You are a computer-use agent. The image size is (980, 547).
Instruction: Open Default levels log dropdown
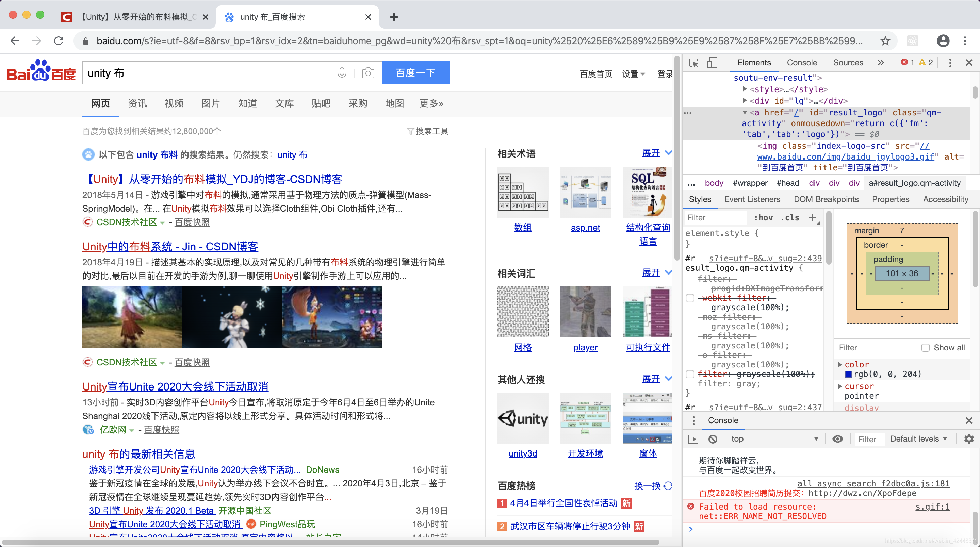(x=919, y=439)
